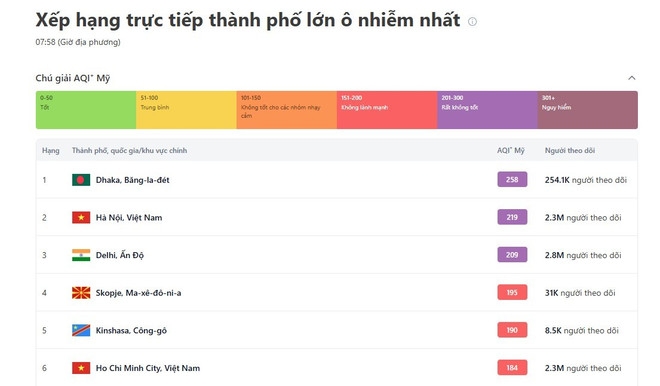Screen dimensions: 660x386
Task: Collapse the Chú giải AQI Mỹ legend
Action: pos(631,78)
